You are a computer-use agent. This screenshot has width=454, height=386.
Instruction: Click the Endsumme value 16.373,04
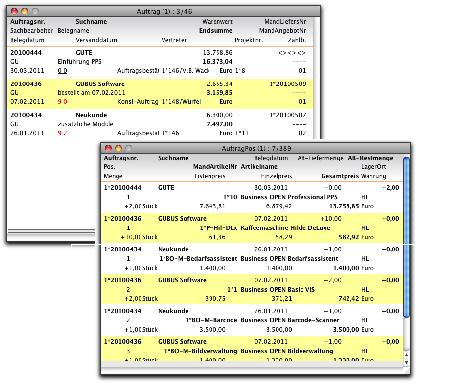click(x=217, y=62)
